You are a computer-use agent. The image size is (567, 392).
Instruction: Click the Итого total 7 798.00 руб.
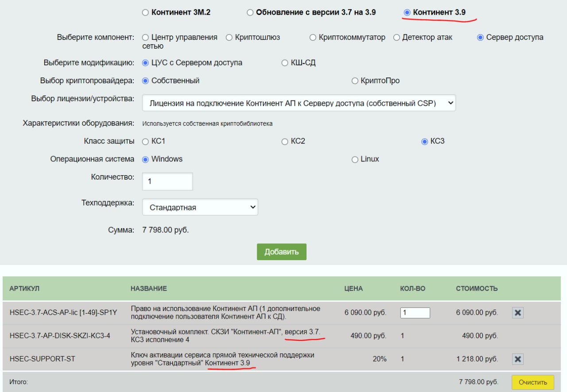(x=478, y=382)
